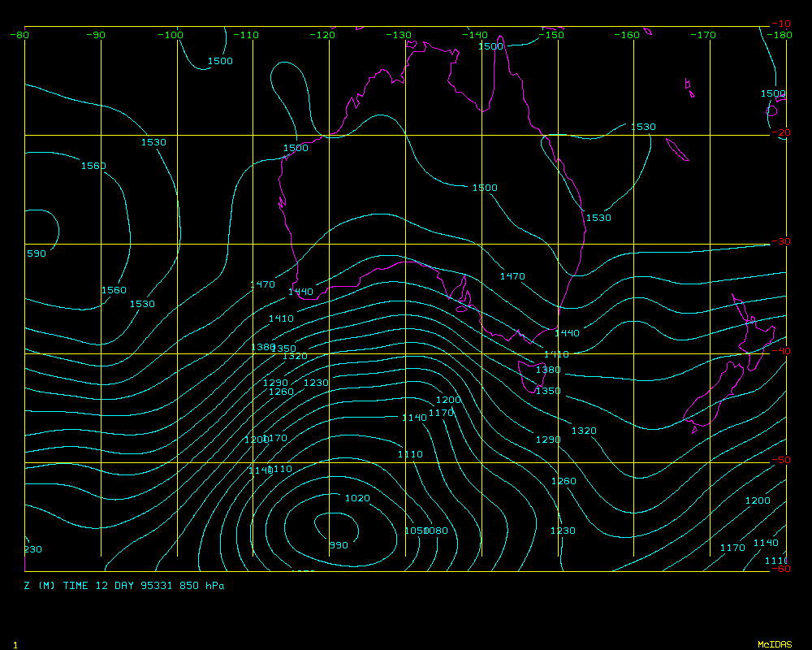Select the 1050 contour label
The image size is (812, 650).
click(x=415, y=531)
